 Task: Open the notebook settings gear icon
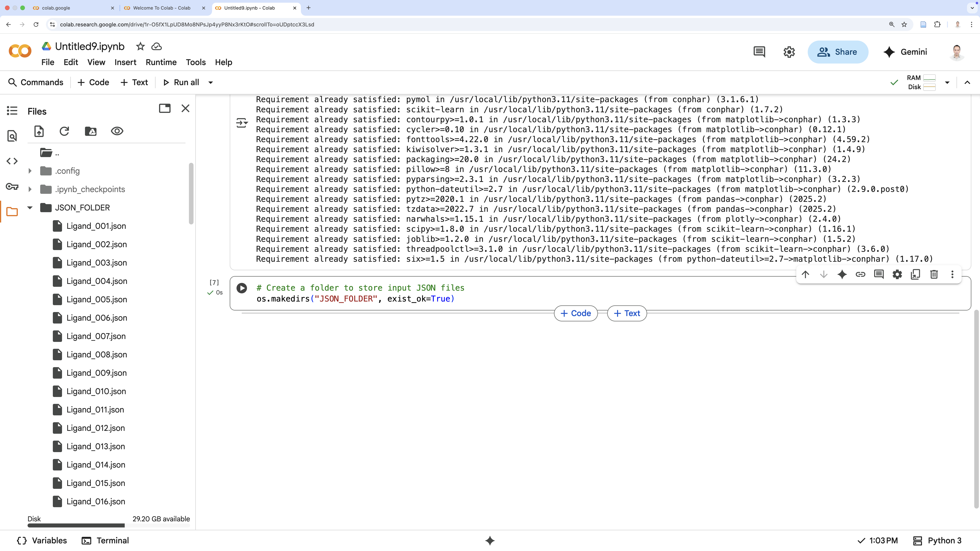click(789, 52)
